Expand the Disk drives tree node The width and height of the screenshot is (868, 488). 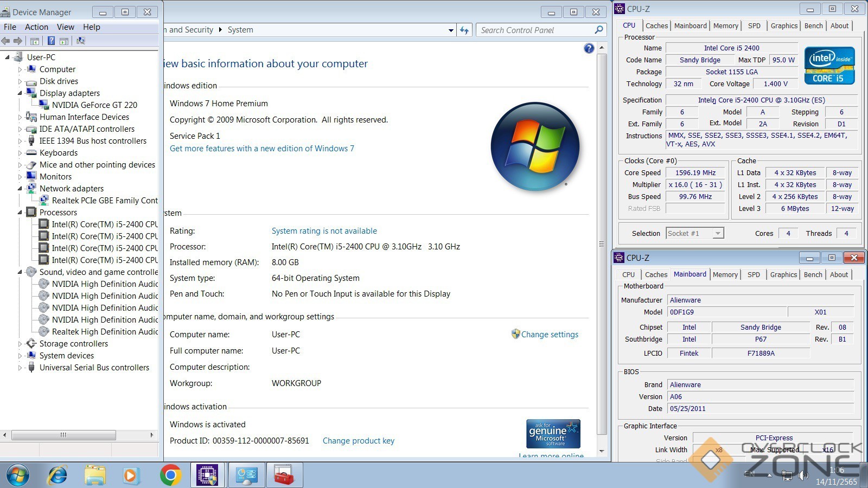(20, 81)
